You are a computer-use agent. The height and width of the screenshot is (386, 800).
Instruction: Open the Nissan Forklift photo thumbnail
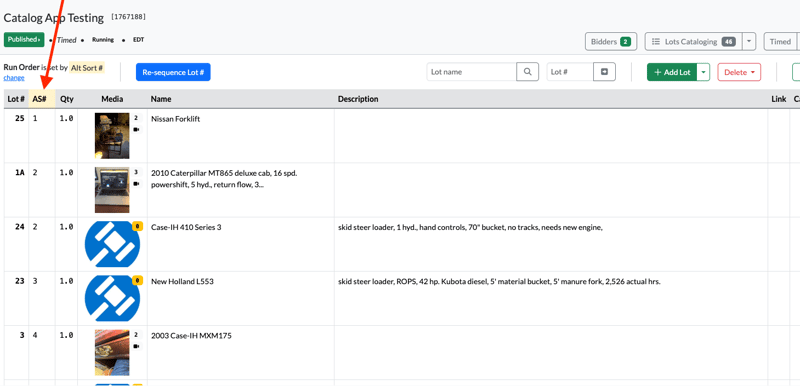click(x=112, y=136)
